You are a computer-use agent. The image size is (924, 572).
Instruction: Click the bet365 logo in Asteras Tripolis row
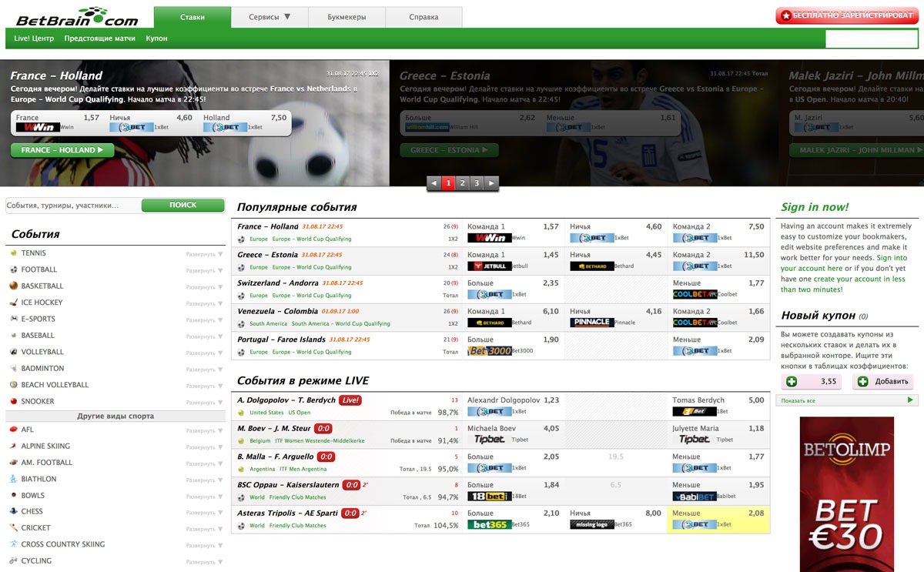[489, 524]
